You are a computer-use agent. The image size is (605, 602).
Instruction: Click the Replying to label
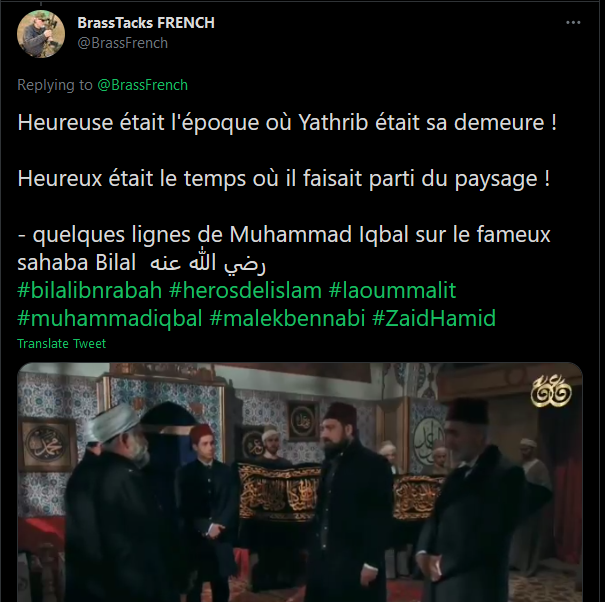(55, 85)
